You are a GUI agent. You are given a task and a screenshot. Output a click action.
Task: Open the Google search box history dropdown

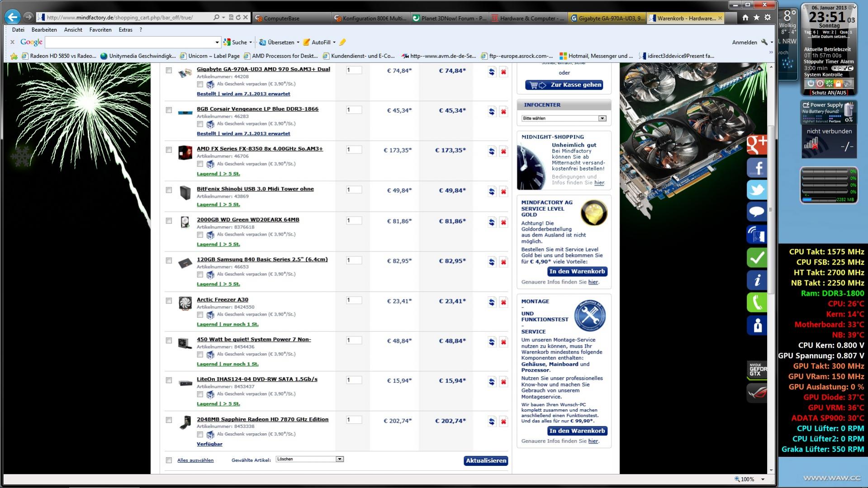coord(217,43)
